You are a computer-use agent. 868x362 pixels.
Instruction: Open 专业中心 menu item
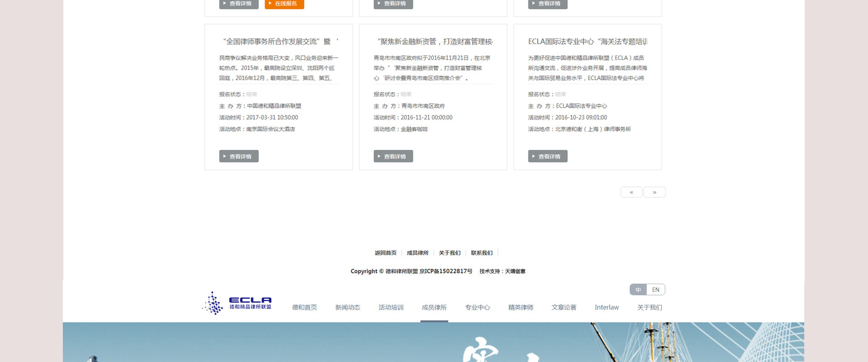477,307
